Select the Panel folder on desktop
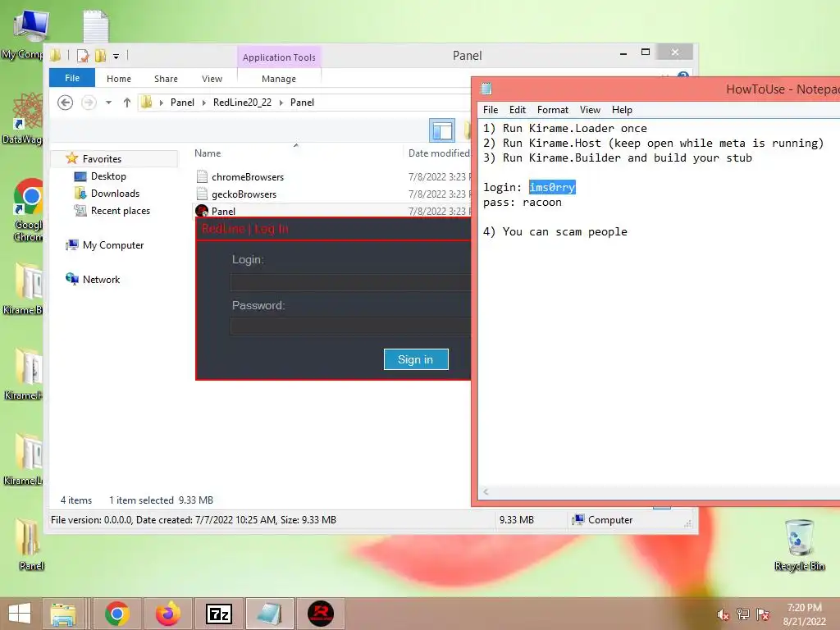Screen dimensions: 840x630 point(29,545)
